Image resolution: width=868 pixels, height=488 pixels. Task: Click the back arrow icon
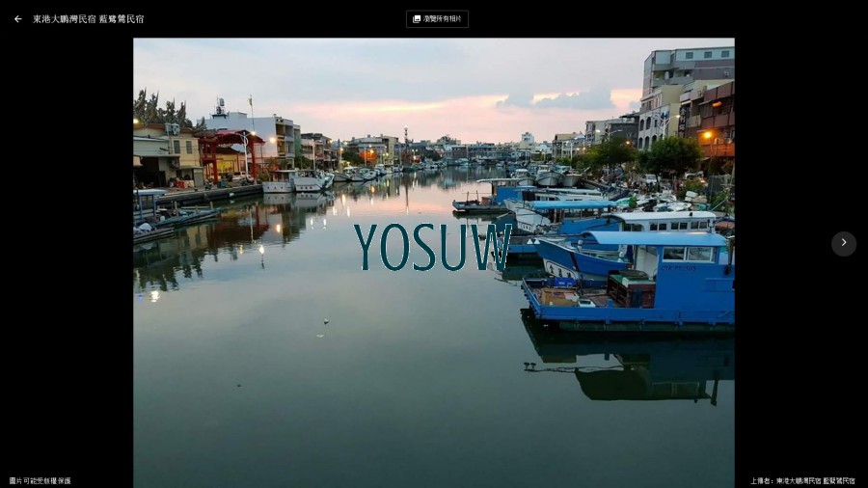tap(17, 19)
